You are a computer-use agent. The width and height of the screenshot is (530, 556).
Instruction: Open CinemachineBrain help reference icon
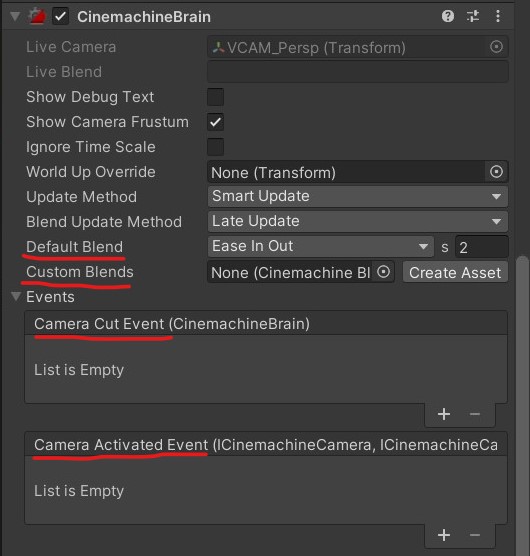click(x=448, y=16)
